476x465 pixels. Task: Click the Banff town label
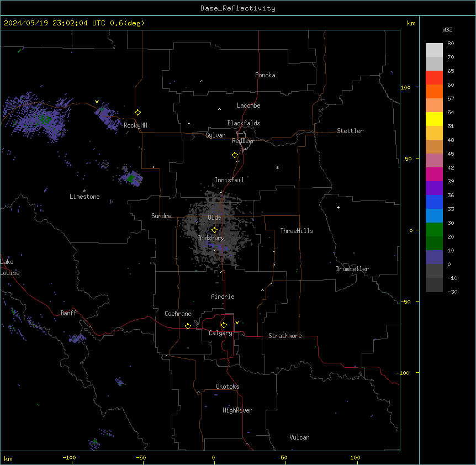click(68, 313)
